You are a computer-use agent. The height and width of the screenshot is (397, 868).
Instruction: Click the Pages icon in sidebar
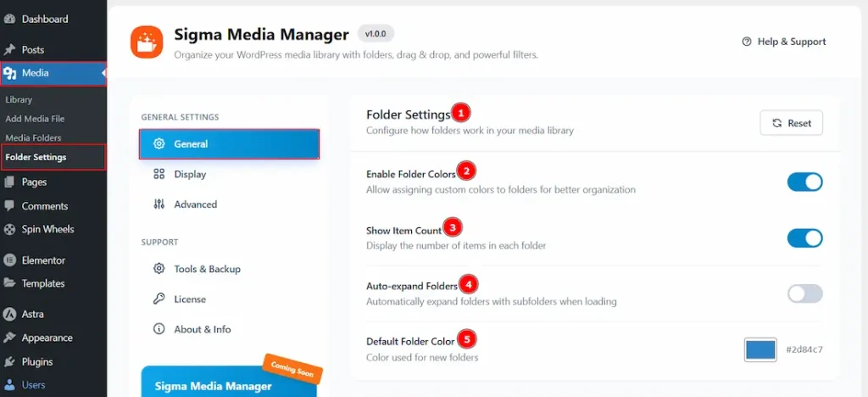9,182
